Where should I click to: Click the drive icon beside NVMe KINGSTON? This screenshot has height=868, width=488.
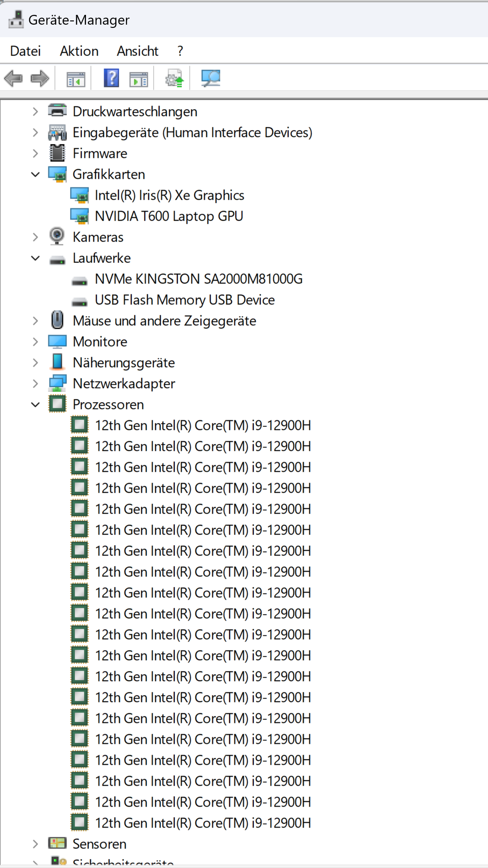click(x=79, y=281)
